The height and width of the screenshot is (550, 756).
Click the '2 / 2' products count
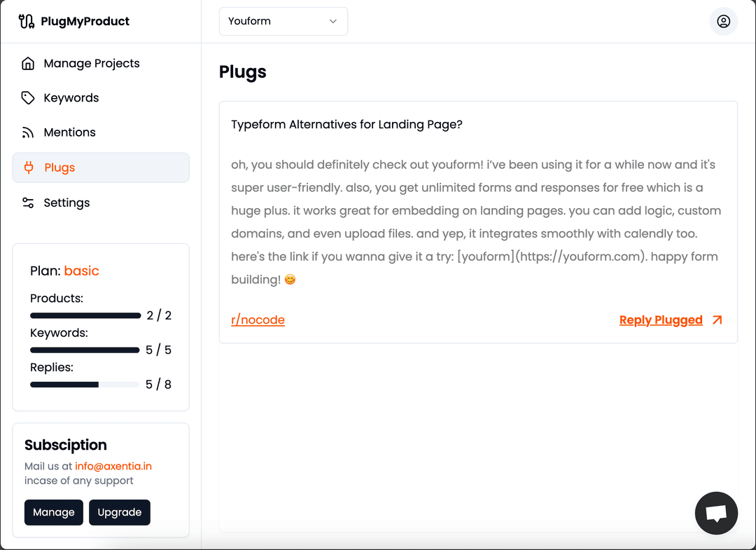coord(159,315)
